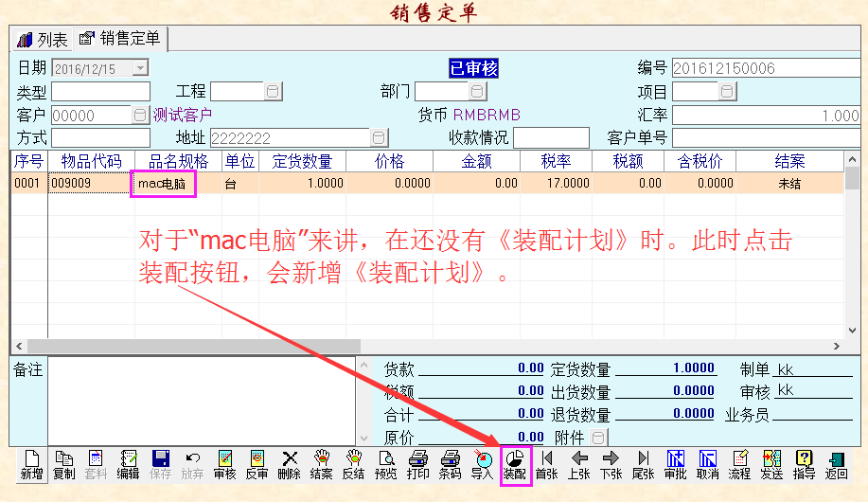This screenshot has height=502, width=868.
Task: Click the 客户单号 input field
Action: point(766,137)
